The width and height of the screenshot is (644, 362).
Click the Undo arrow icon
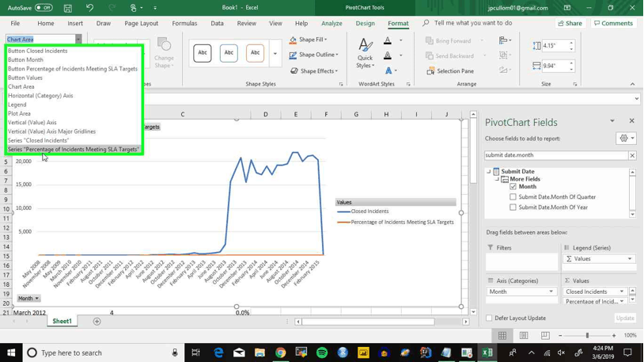89,8
